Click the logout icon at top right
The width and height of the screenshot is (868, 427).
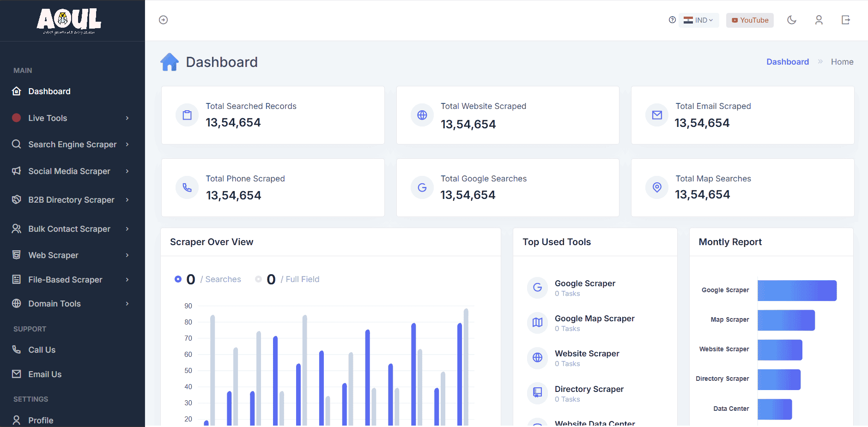[846, 20]
